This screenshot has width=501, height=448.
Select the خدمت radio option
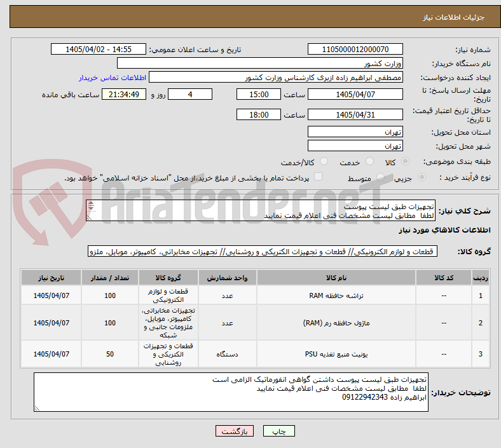pyautogui.click(x=369, y=161)
